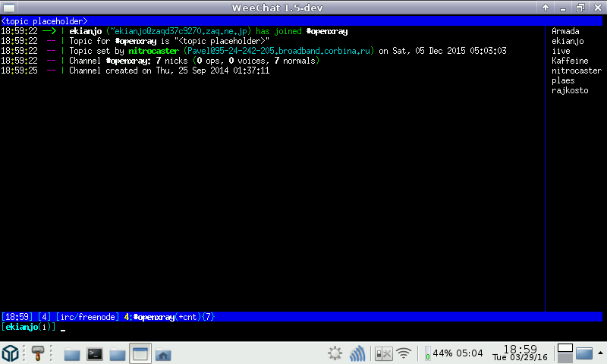This screenshot has width=607, height=364.
Task: Select nick plaes in the nicklist
Action: (x=563, y=80)
